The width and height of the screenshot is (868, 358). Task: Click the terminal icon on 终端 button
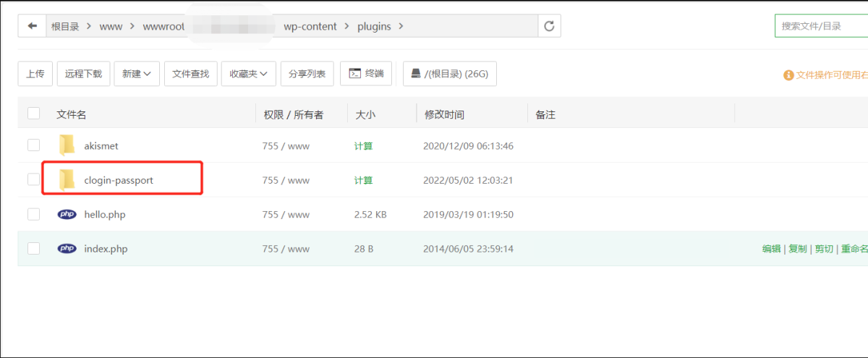coord(354,73)
